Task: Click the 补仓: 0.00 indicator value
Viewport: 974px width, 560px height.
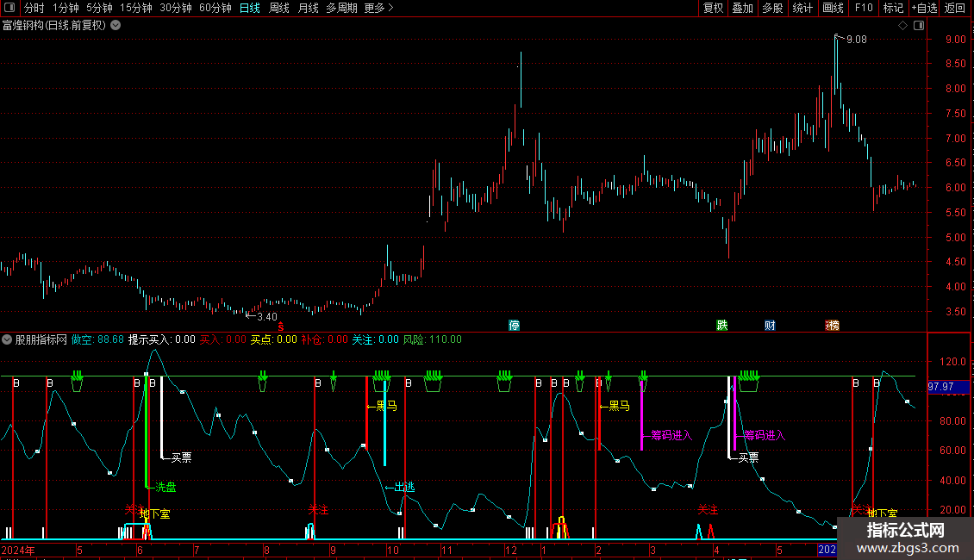Action: point(325,339)
